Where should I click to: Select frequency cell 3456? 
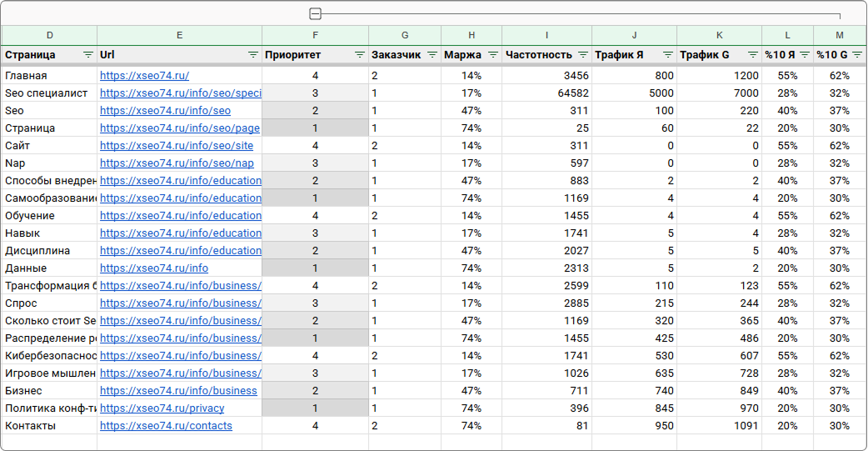tap(547, 75)
